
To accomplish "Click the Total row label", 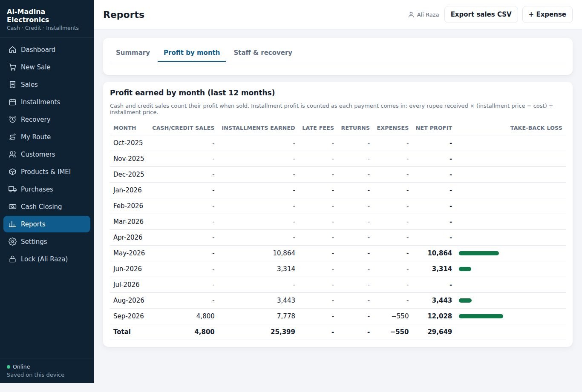I will click(122, 332).
